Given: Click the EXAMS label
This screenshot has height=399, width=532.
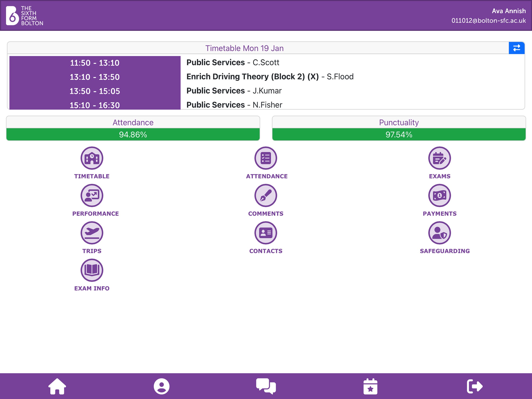Looking at the screenshot, I should click(x=440, y=176).
